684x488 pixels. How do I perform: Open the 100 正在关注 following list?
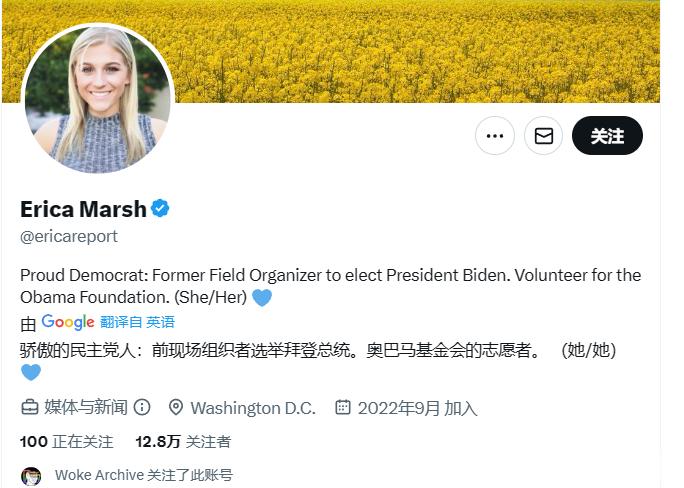pos(66,442)
